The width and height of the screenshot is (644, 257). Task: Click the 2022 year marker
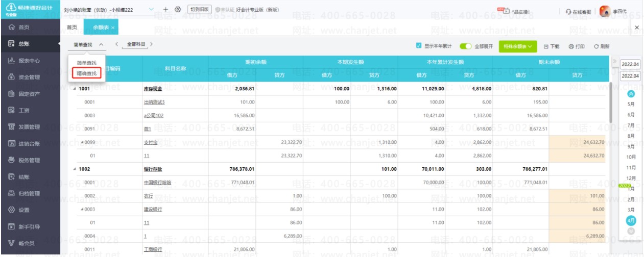625,185
